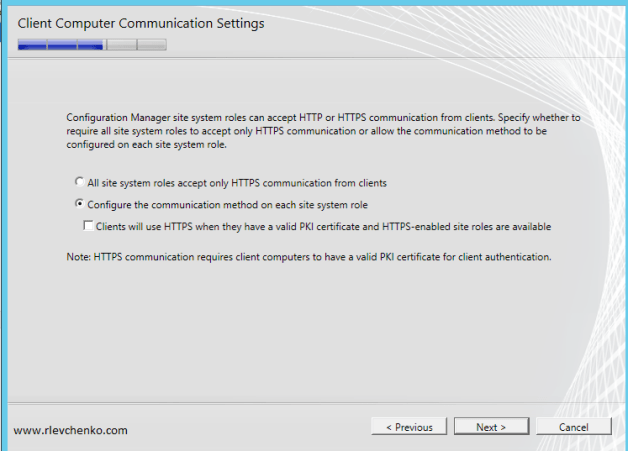Click the third filled progress bar segment

coord(91,44)
